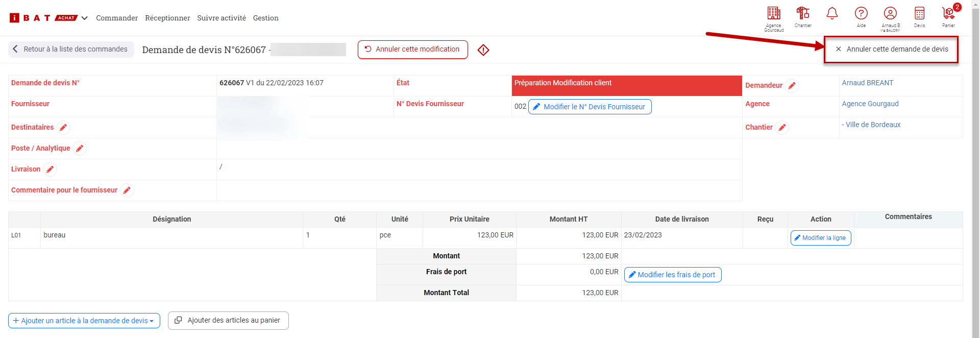
Task: Click the Chantier crane icon
Action: coord(803,14)
